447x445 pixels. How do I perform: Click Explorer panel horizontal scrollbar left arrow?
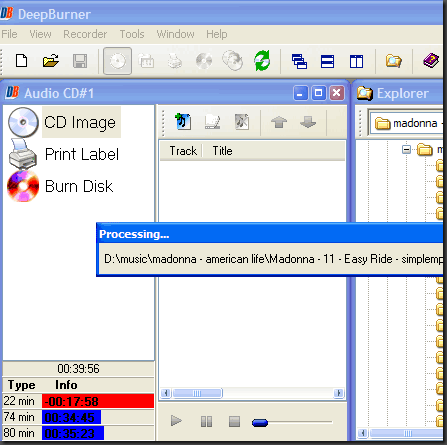[363, 433]
